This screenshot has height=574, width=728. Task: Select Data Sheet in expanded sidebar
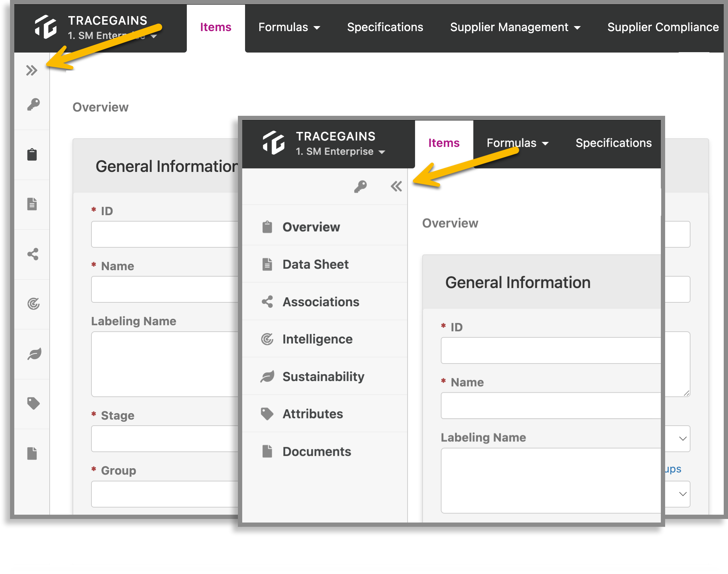(325, 264)
